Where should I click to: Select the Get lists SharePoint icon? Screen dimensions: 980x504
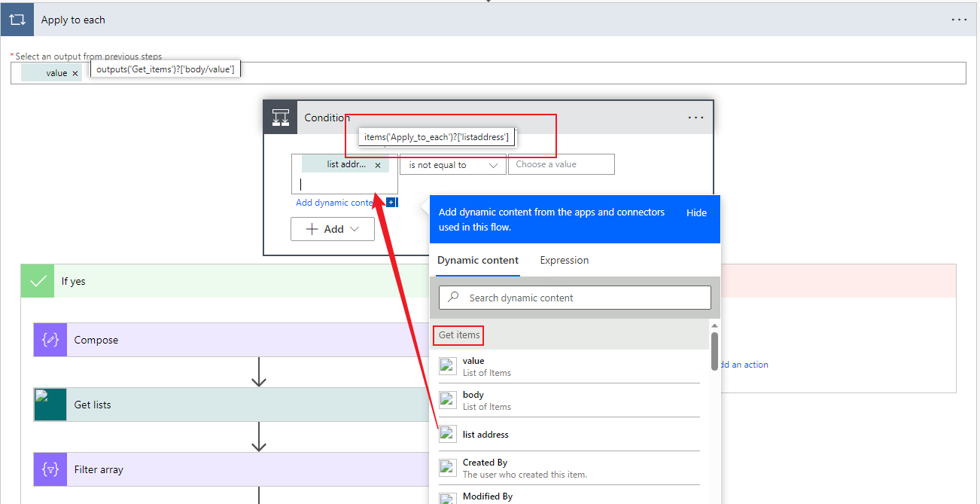tap(48, 405)
